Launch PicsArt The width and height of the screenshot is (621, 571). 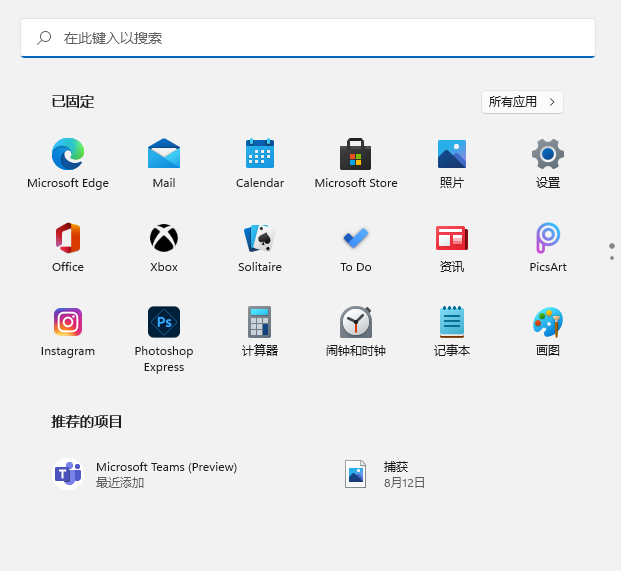click(548, 238)
